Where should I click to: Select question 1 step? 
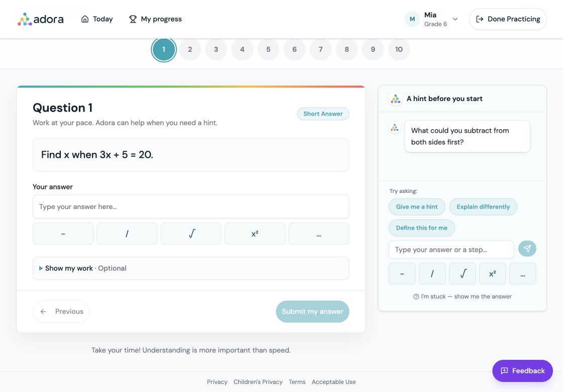(x=164, y=50)
